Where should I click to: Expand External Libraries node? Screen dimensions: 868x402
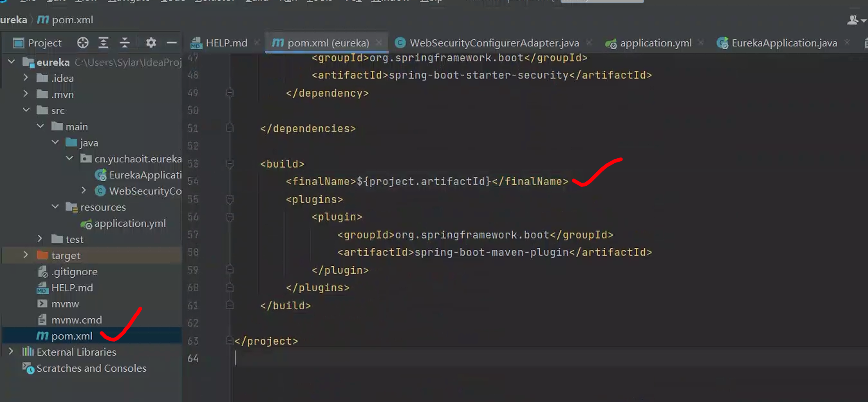pyautogui.click(x=11, y=352)
